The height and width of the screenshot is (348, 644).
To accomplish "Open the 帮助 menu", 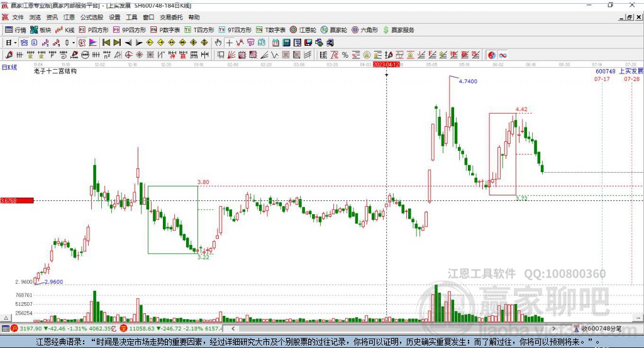I will point(194,17).
